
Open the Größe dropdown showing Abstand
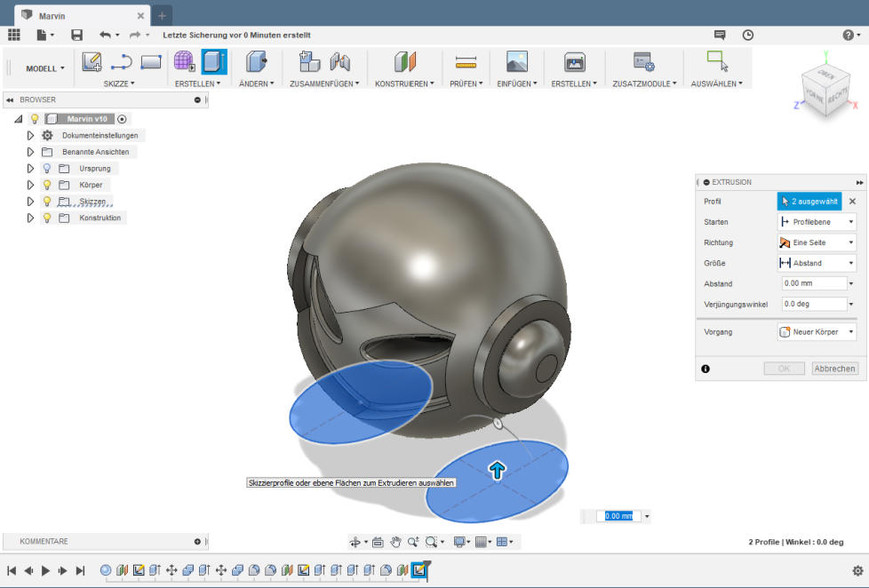pos(817,263)
